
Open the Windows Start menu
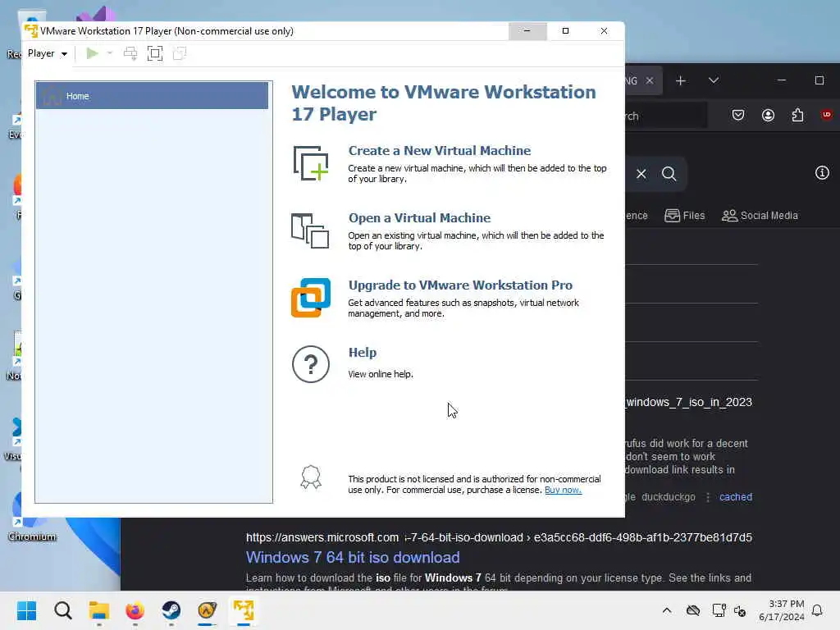[x=27, y=610]
